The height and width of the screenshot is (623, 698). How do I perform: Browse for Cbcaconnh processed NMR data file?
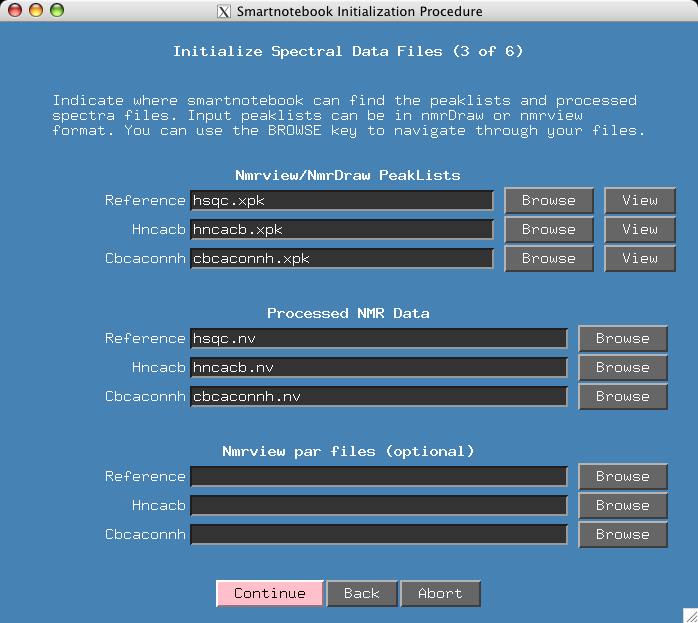tap(622, 396)
